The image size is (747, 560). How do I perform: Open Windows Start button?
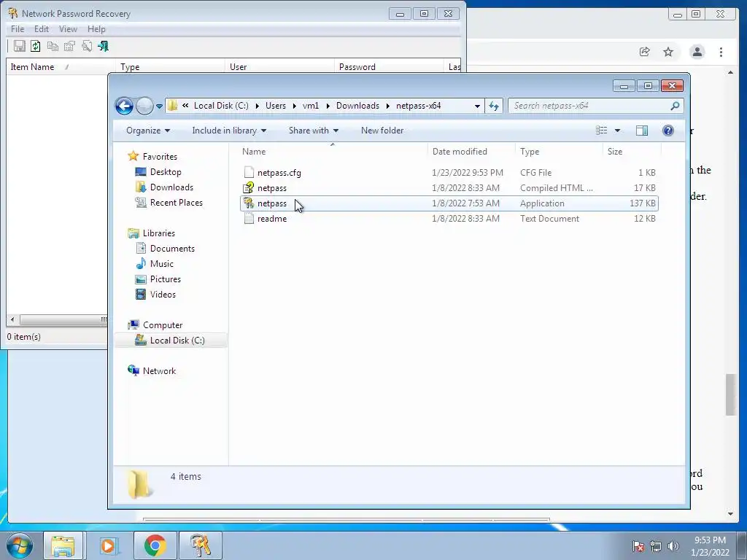click(x=20, y=545)
